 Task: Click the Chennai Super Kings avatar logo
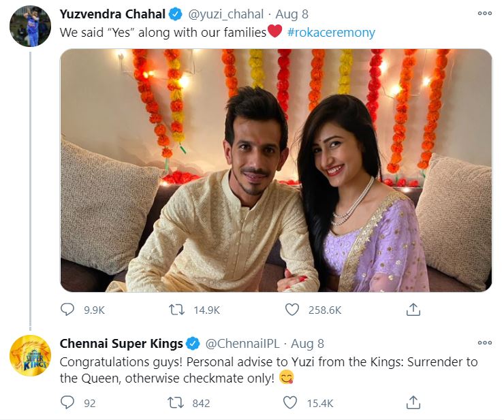(30, 356)
